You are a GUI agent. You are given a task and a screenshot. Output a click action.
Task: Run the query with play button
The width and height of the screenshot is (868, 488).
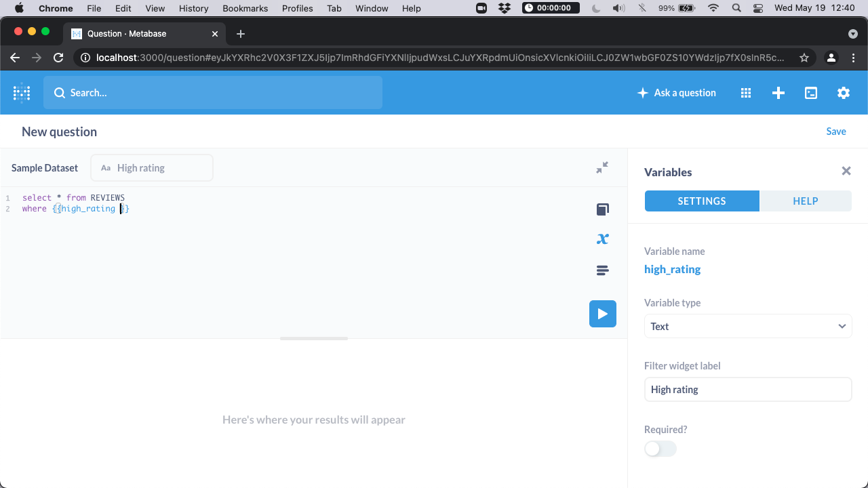pyautogui.click(x=603, y=314)
